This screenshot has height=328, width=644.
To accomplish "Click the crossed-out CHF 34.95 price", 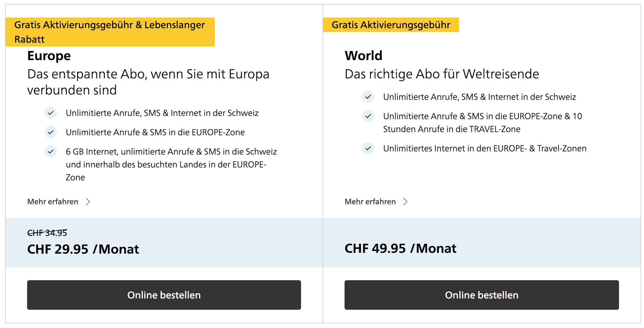I will point(47,233).
